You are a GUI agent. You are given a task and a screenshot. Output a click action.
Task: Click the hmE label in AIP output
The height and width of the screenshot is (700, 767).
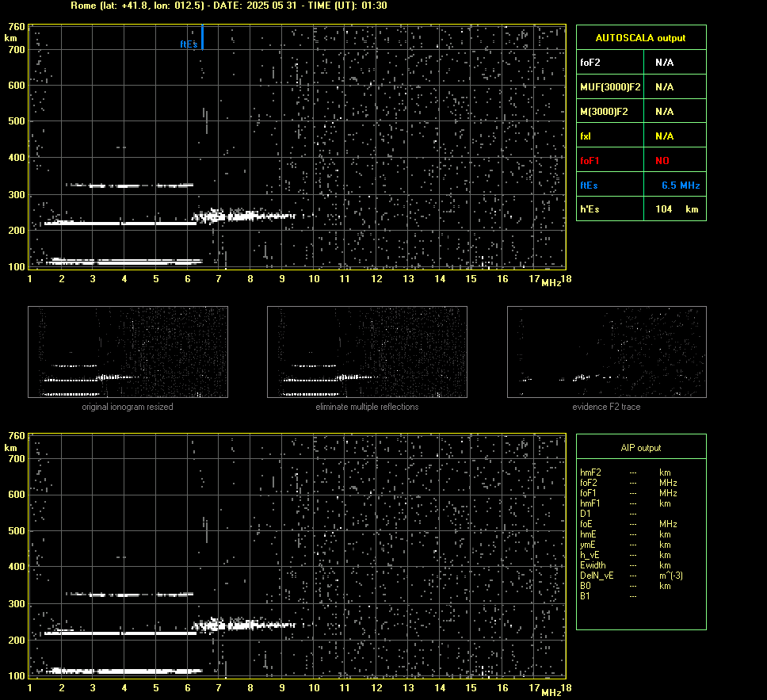pos(588,534)
